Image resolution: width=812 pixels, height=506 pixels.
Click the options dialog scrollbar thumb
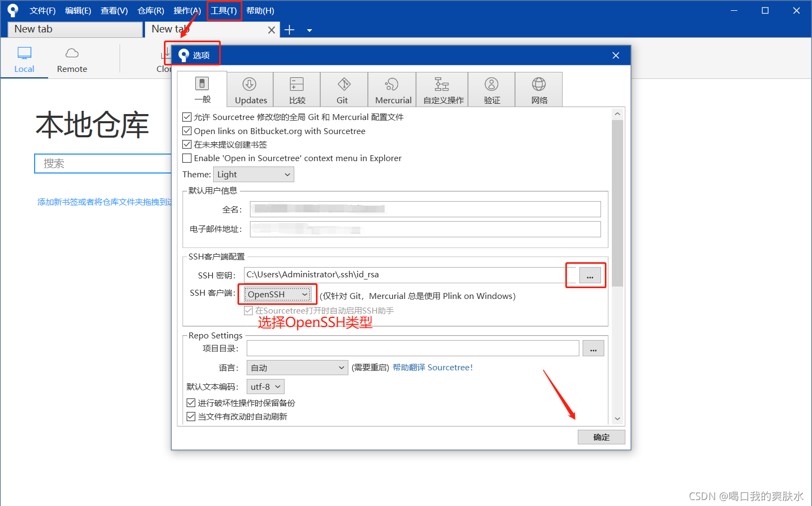coord(617,203)
